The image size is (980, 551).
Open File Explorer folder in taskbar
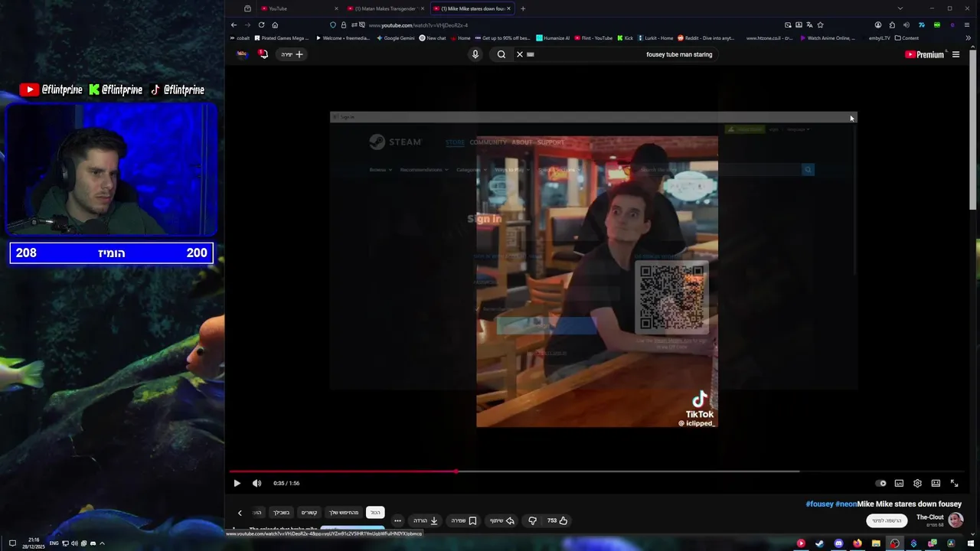(876, 543)
